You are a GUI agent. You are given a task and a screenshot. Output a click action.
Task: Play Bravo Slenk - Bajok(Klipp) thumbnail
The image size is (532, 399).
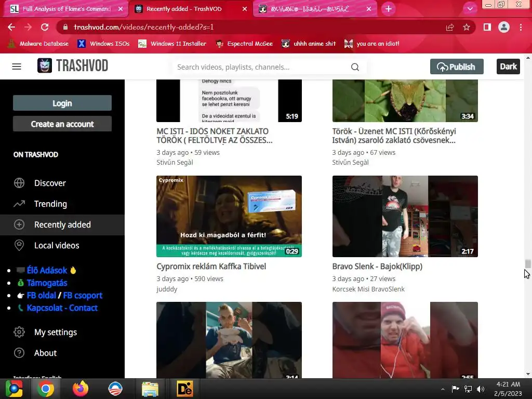[x=405, y=216]
